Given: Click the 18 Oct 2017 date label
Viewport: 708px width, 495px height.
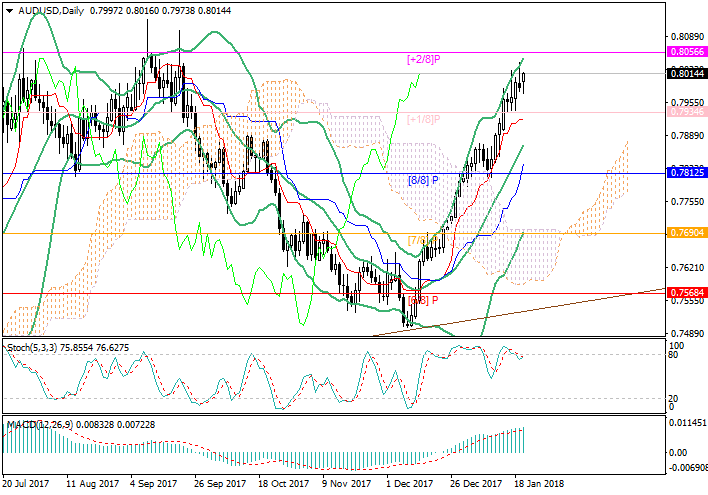Looking at the screenshot, I should [284, 484].
